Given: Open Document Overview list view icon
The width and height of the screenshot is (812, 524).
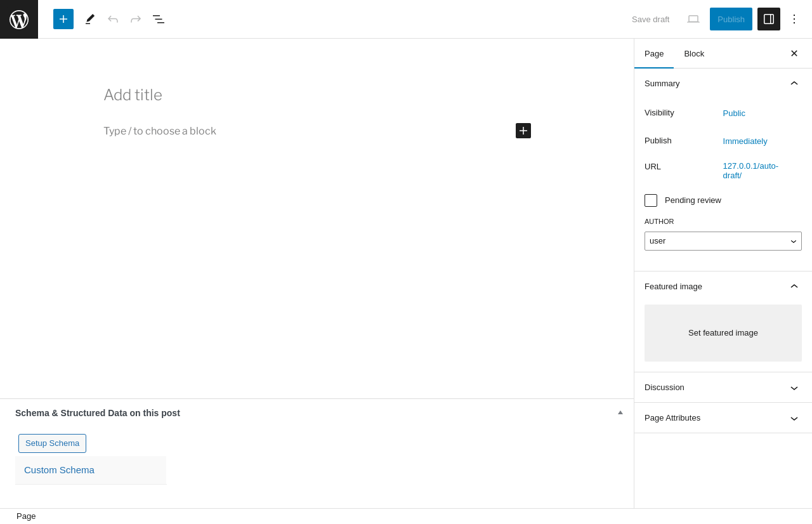Looking at the screenshot, I should [x=159, y=19].
